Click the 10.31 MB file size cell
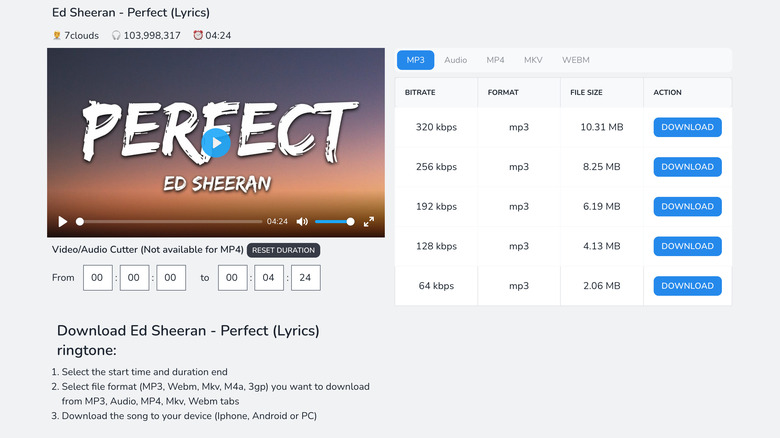Image resolution: width=780 pixels, height=438 pixels. click(x=601, y=127)
